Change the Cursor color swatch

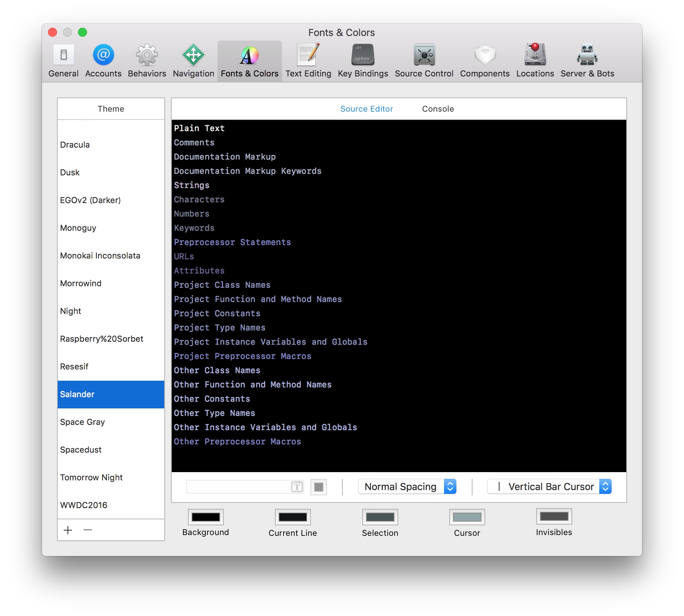(x=467, y=517)
